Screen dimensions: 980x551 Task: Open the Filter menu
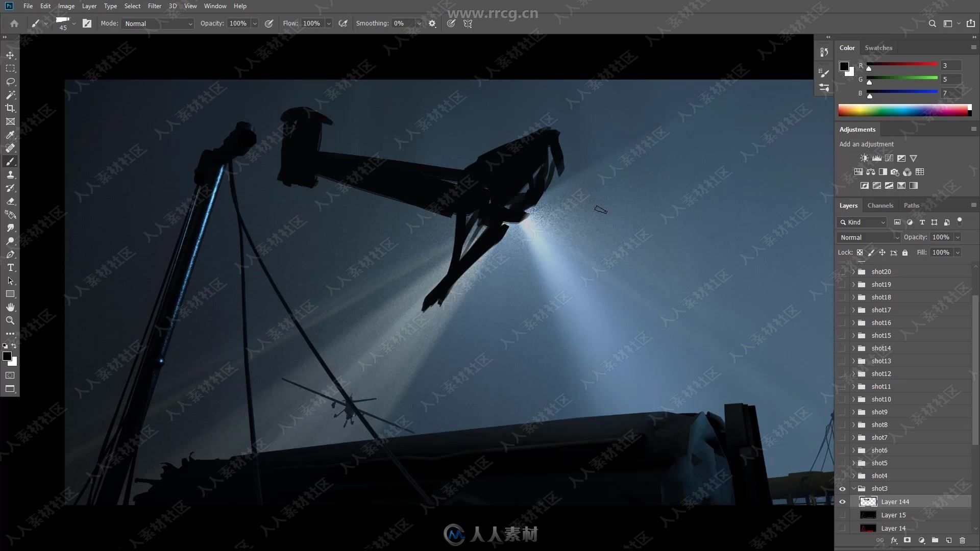click(x=154, y=6)
